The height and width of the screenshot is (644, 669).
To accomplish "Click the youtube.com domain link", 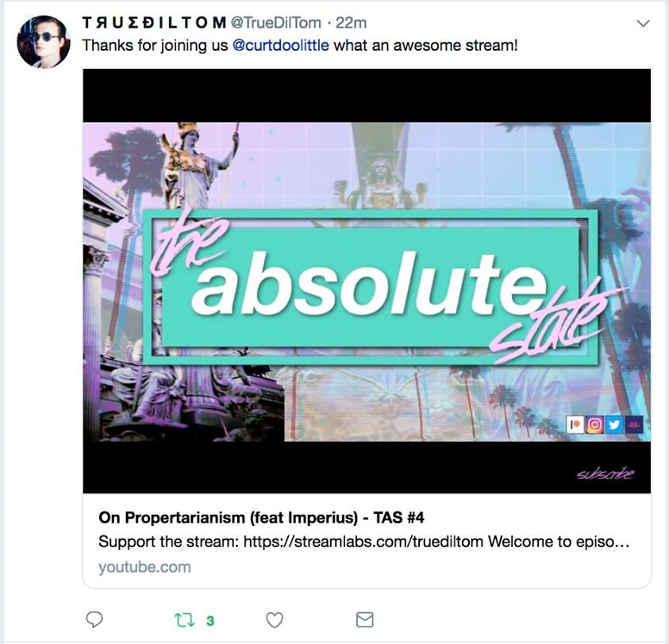I will tap(144, 567).
